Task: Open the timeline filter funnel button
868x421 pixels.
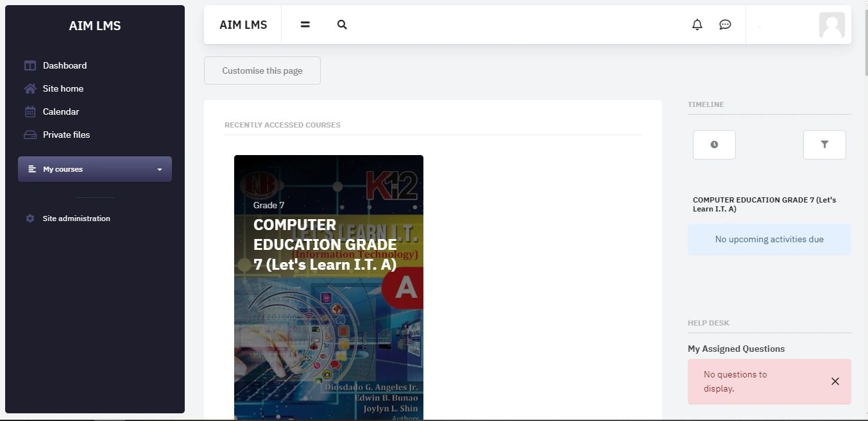Action: tap(824, 145)
